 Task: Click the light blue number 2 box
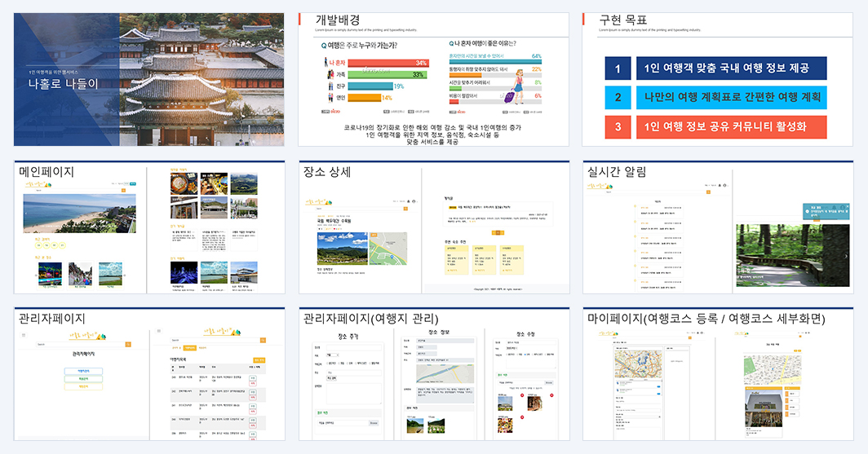618,97
